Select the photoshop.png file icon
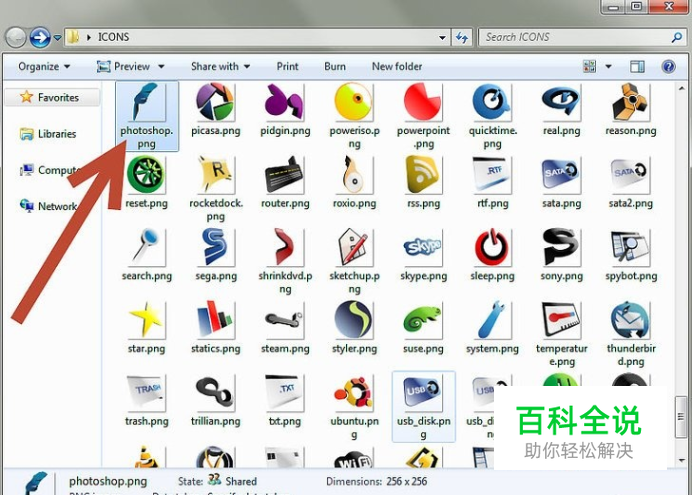 point(146,102)
